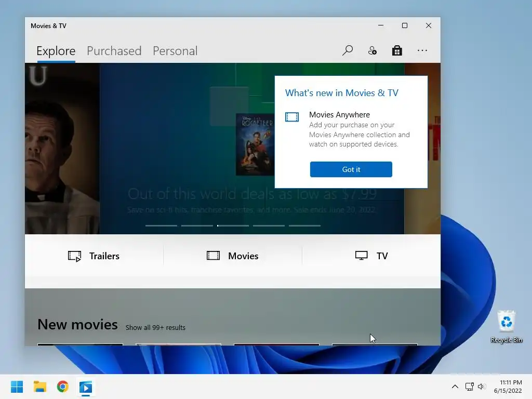Show hidden system tray icons
The height and width of the screenshot is (399, 532).
pyautogui.click(x=455, y=387)
